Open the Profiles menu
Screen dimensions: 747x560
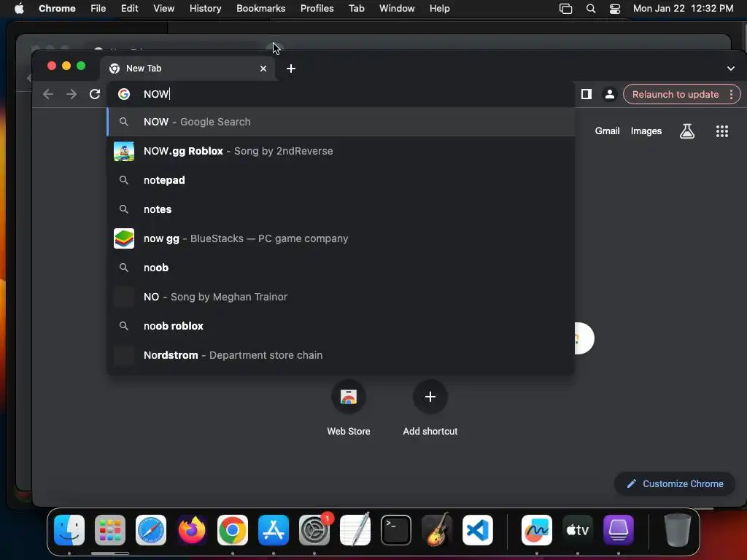click(x=317, y=8)
